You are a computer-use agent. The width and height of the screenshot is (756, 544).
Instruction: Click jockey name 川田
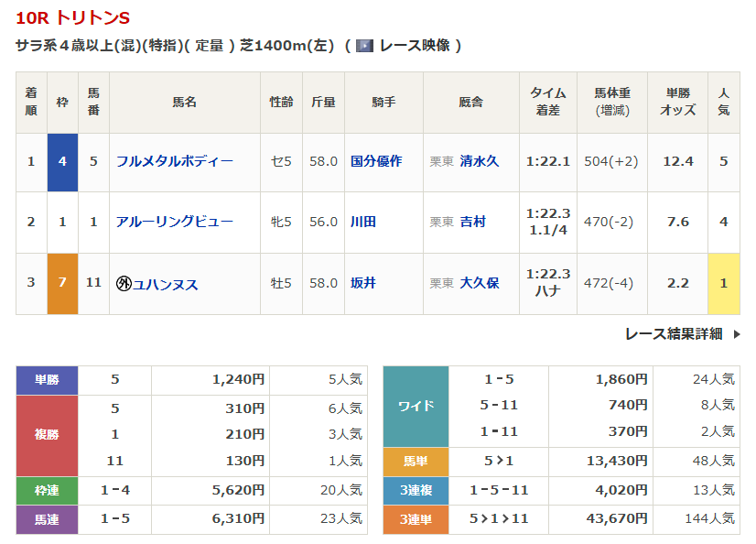pos(363,222)
